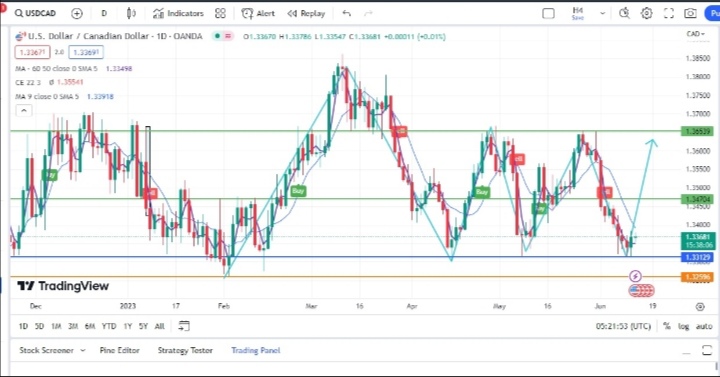Take a chart snapshot with camera icon
The width and height of the screenshot is (720, 377).
[690, 13]
